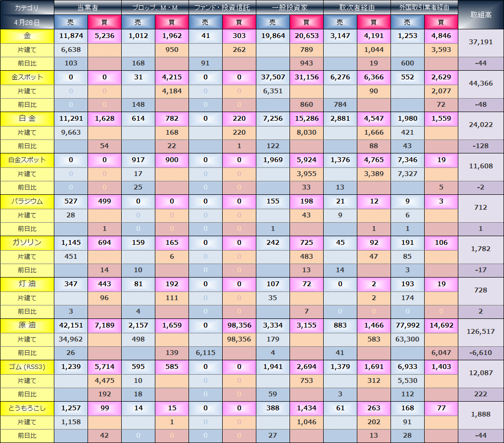Click the 3,593 cell

[x=441, y=50]
